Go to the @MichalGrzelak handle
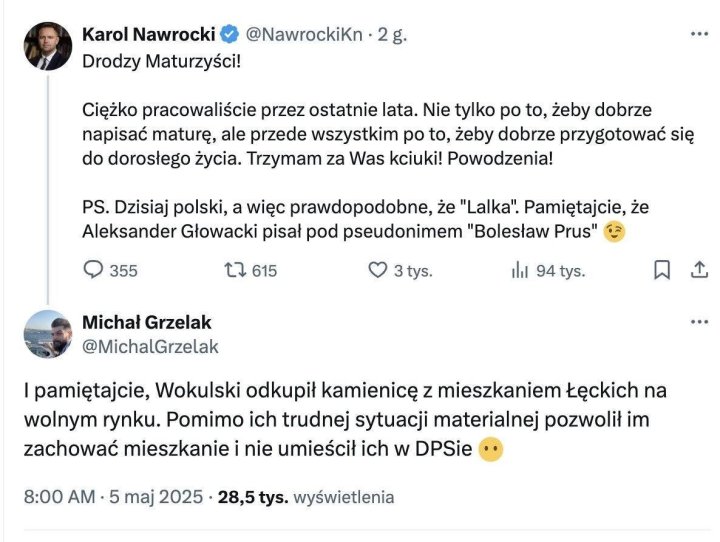Image resolution: width=720 pixels, height=542 pixels. tap(150, 346)
